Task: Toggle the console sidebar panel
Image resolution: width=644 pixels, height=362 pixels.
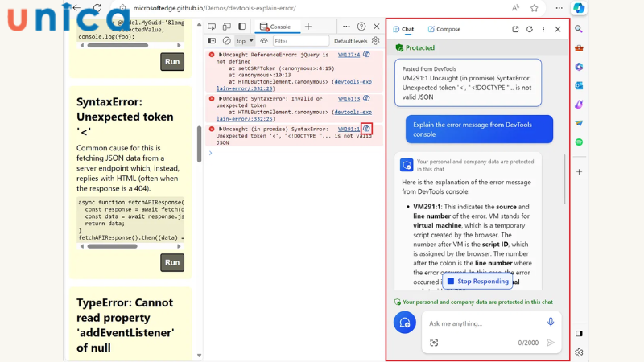Action: 212,41
